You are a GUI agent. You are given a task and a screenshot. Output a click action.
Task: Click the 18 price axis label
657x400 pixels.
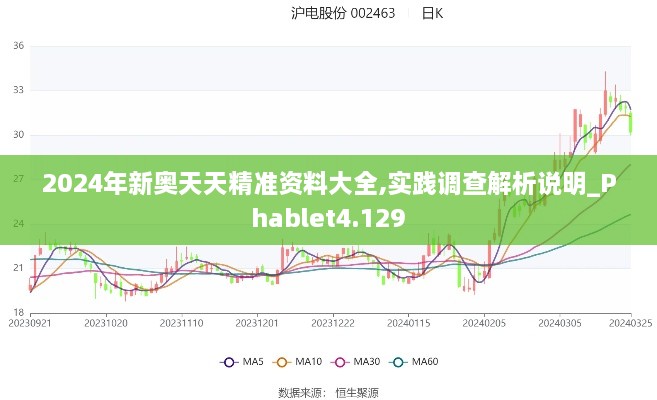tap(18, 312)
